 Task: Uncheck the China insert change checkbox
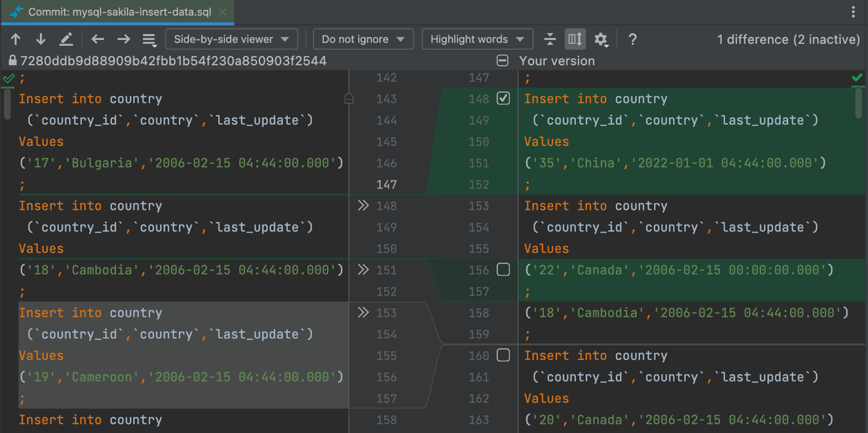click(x=503, y=98)
